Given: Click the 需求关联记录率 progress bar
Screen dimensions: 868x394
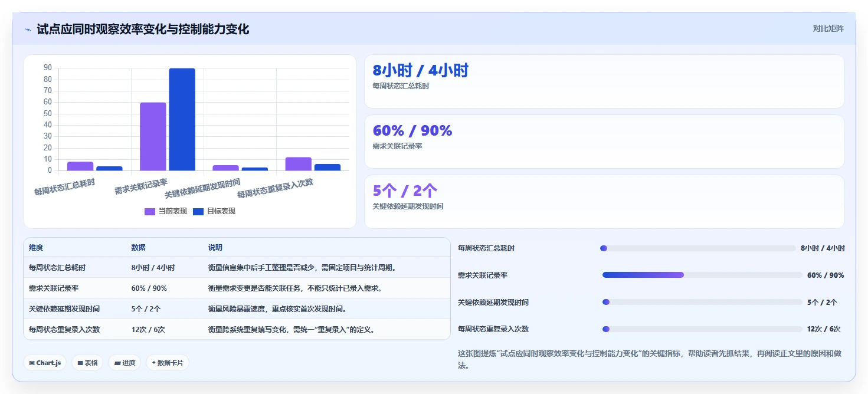Looking at the screenshot, I should [x=702, y=275].
